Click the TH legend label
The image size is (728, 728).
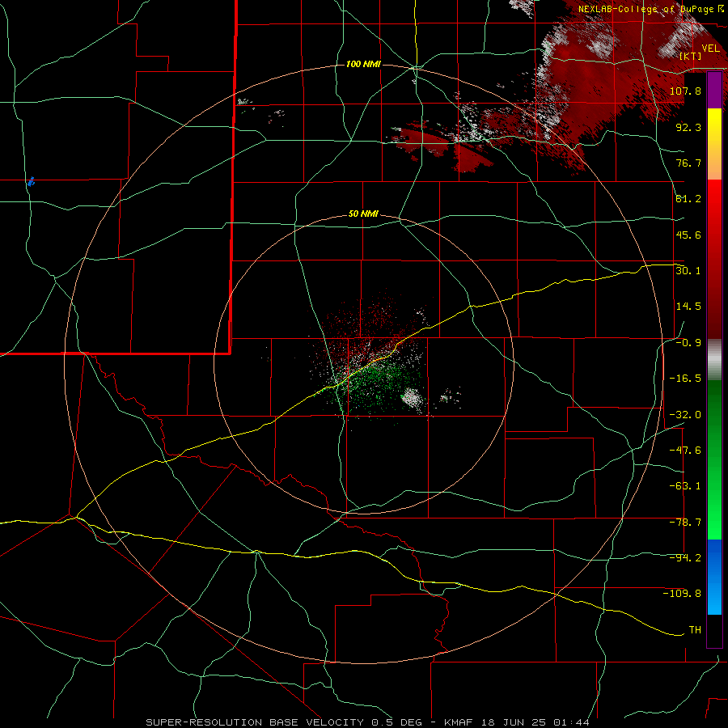695,630
